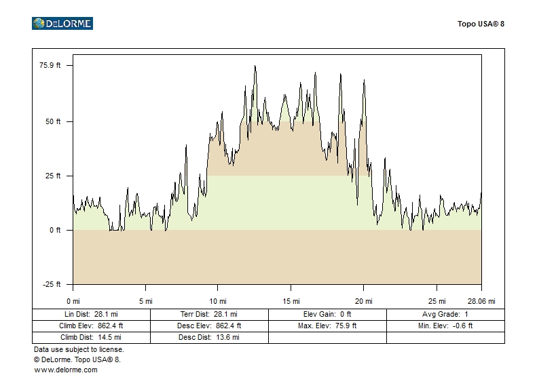This screenshot has width=537, height=392.
Task: Select the Terr Dist statistic cell
Action: click(209, 315)
